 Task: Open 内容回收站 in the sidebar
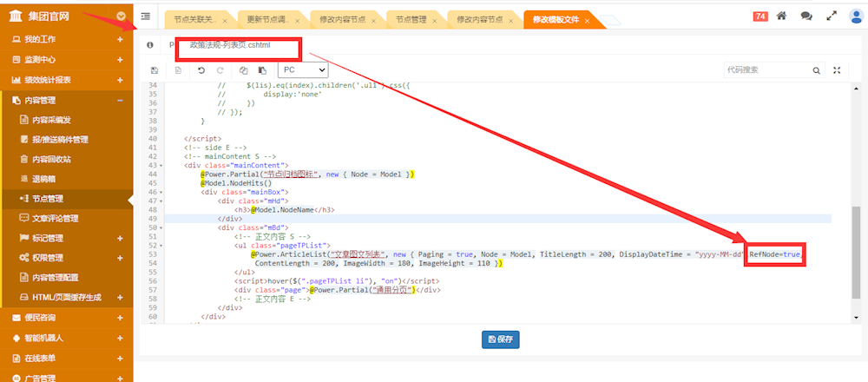(x=51, y=160)
